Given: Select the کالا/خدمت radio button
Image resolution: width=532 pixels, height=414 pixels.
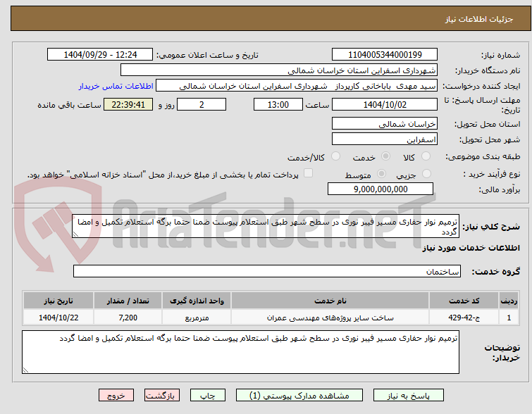Looking at the screenshot, I should click(335, 156).
